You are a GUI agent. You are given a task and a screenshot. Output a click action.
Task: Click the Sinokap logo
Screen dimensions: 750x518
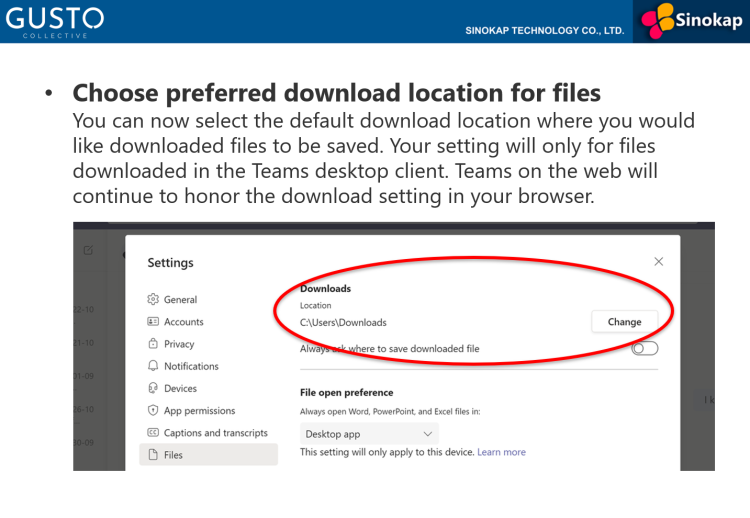click(x=691, y=21)
